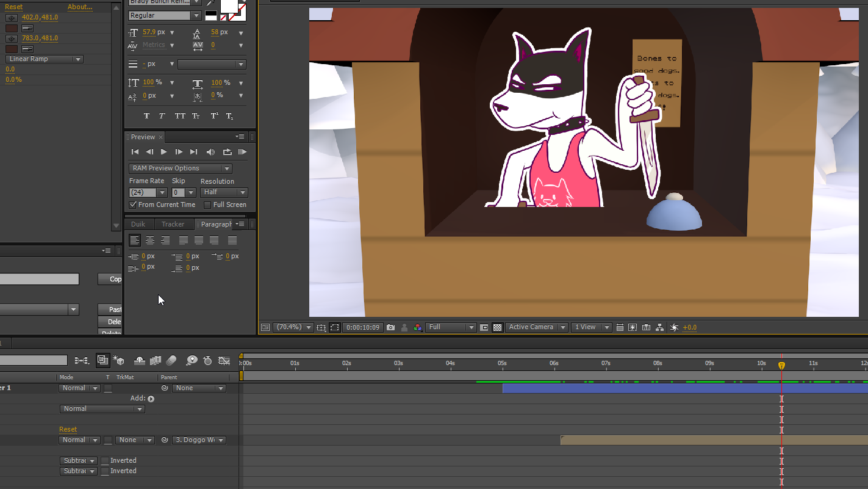868x489 pixels.
Task: Right-align the paragraph text
Action: tap(165, 241)
